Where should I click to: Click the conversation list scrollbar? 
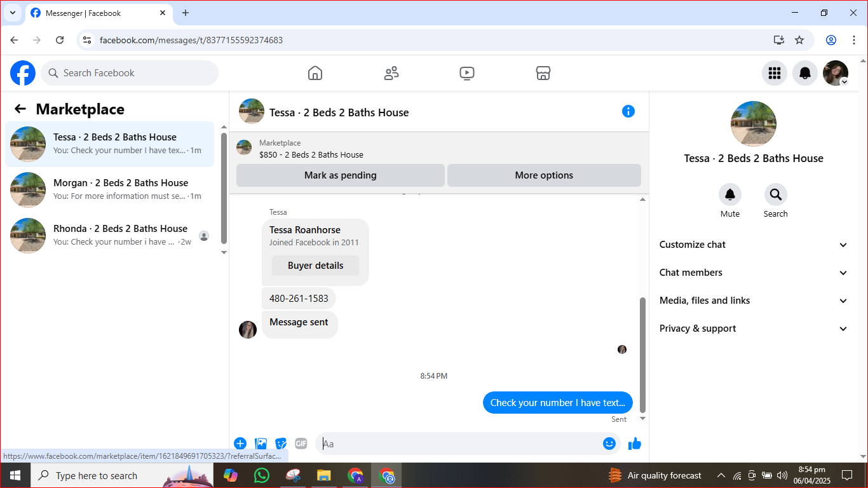(x=224, y=188)
